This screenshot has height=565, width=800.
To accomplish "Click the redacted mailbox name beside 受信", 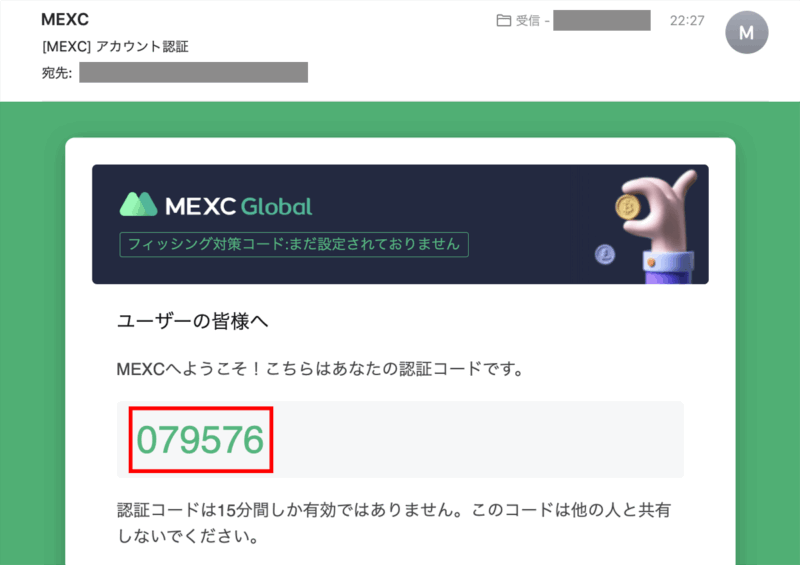I will tap(601, 21).
